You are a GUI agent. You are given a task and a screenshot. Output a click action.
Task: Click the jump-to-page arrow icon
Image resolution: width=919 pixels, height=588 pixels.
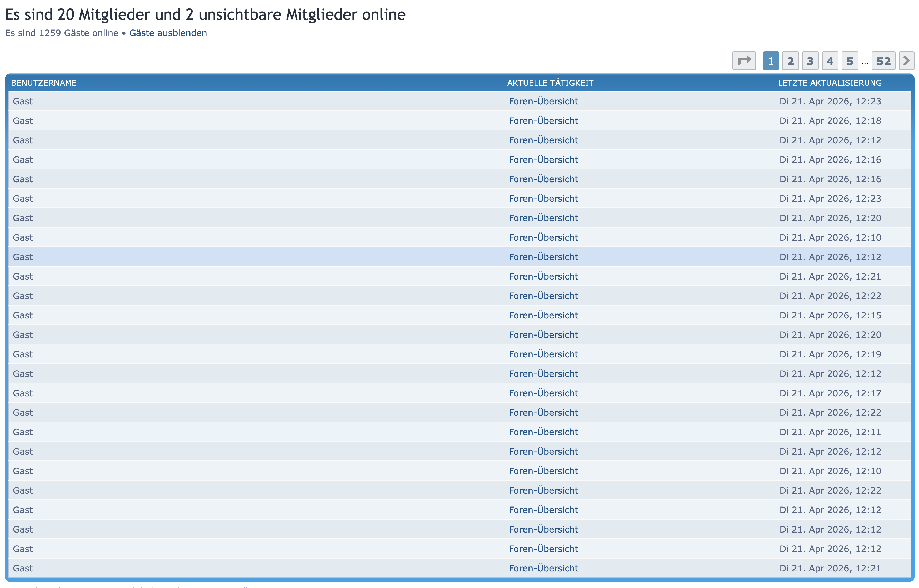(x=744, y=61)
